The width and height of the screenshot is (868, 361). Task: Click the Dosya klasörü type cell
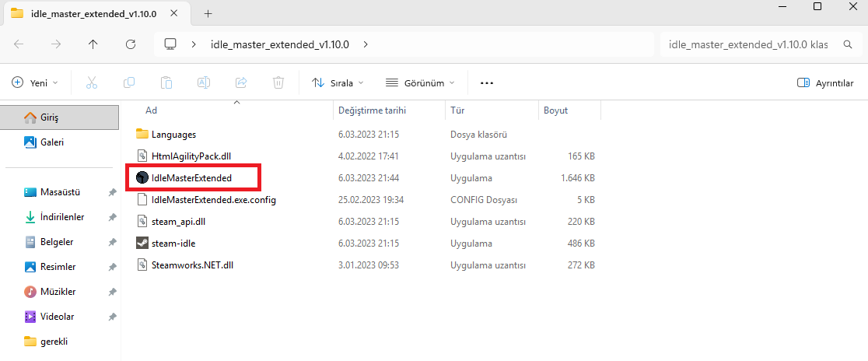(479, 134)
